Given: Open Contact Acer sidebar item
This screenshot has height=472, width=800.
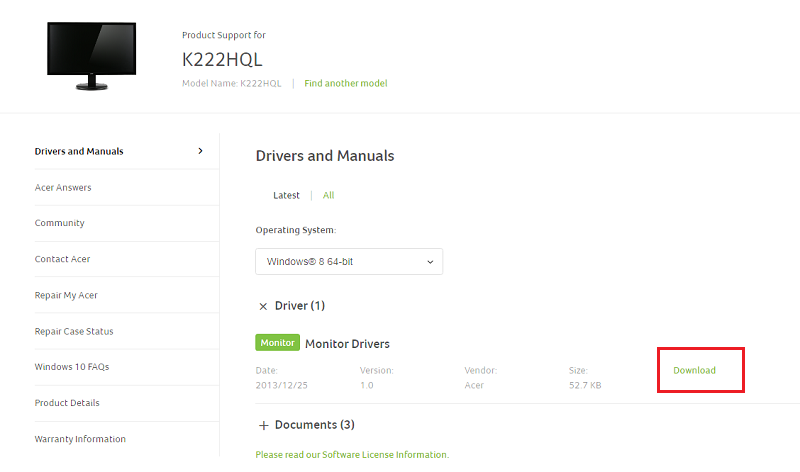Looking at the screenshot, I should [62, 259].
